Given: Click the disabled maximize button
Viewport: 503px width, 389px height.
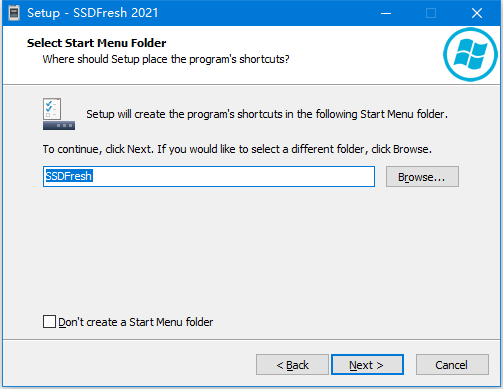Looking at the screenshot, I should [x=431, y=13].
